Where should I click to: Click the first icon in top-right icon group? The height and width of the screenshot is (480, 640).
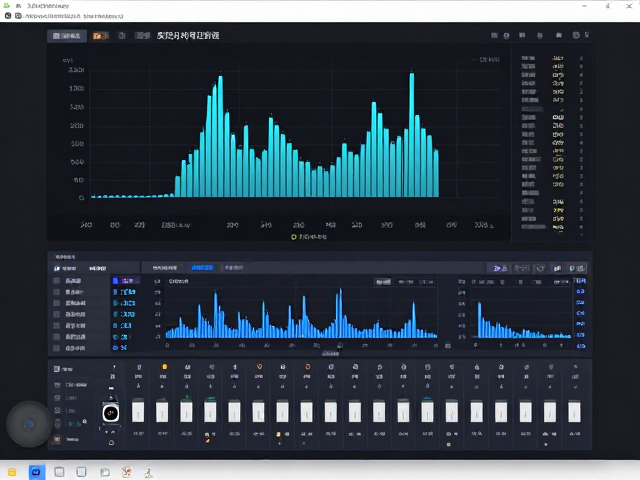pyautogui.click(x=494, y=36)
